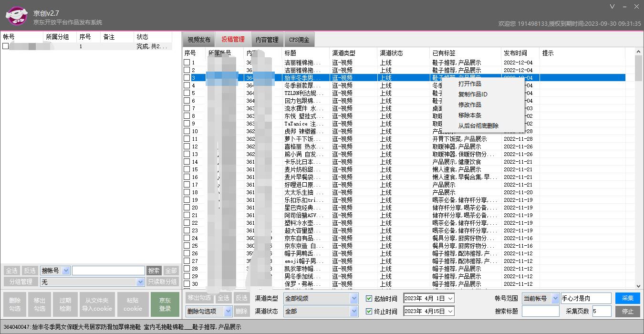This screenshot has width=644, height=334.
Task: Click the account panel 反选 button
Action: coord(30,271)
